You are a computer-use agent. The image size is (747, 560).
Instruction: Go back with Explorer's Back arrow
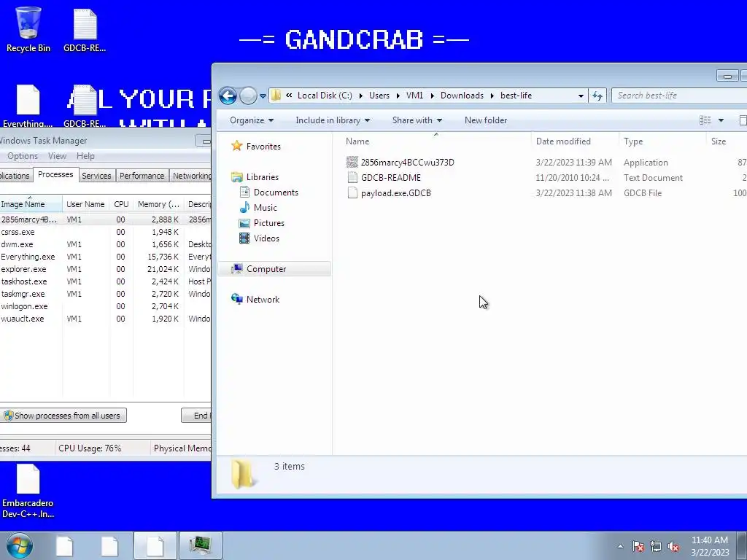(228, 96)
